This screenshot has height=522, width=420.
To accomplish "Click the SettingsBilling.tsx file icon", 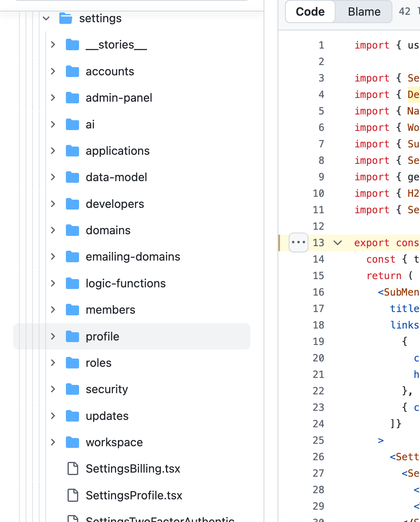I will coord(73,468).
